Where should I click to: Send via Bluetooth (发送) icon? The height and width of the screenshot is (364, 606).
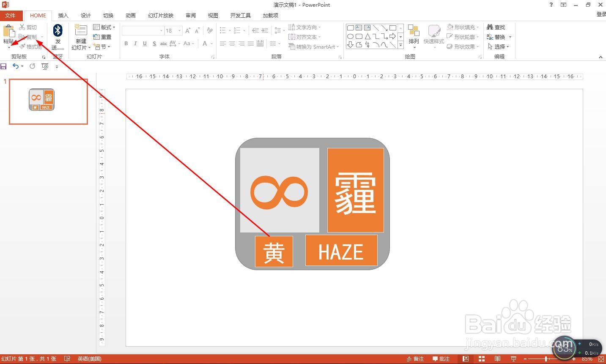(58, 30)
